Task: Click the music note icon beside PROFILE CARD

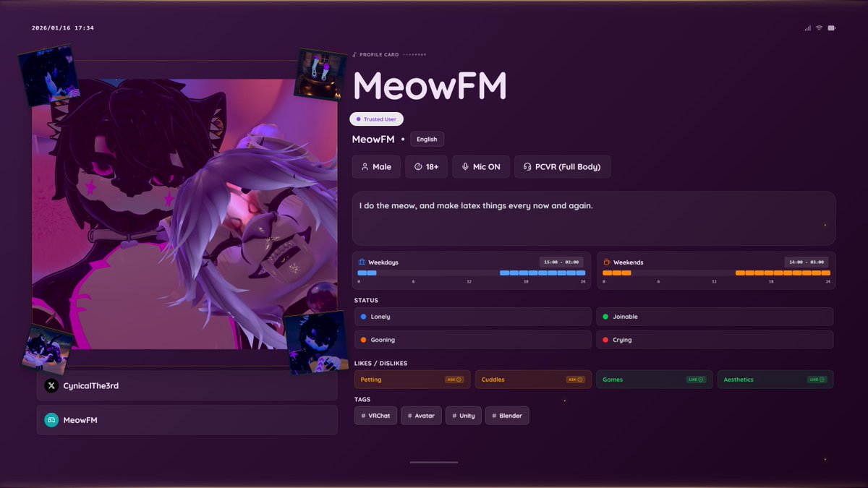Action: pos(354,54)
